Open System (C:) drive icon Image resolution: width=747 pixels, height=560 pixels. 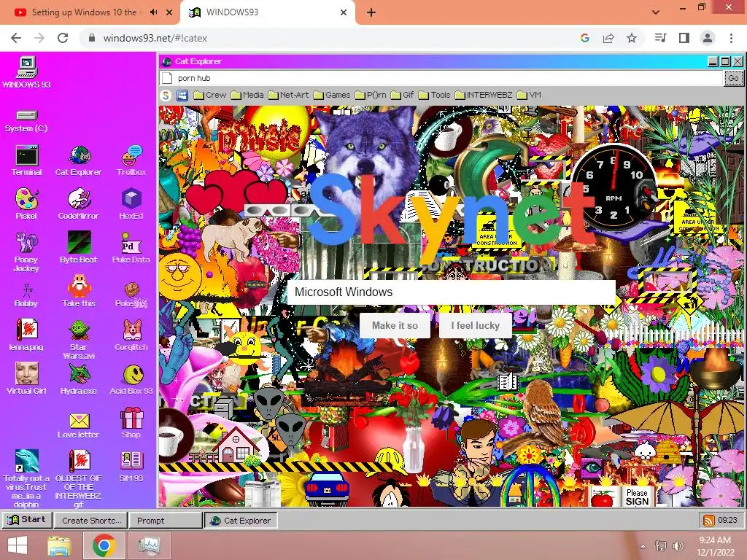tap(26, 120)
